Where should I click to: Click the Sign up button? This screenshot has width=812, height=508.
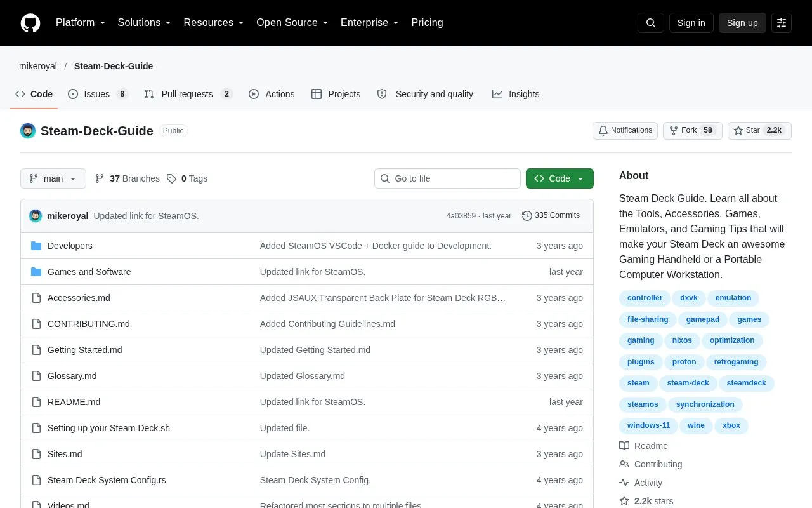tap(742, 23)
